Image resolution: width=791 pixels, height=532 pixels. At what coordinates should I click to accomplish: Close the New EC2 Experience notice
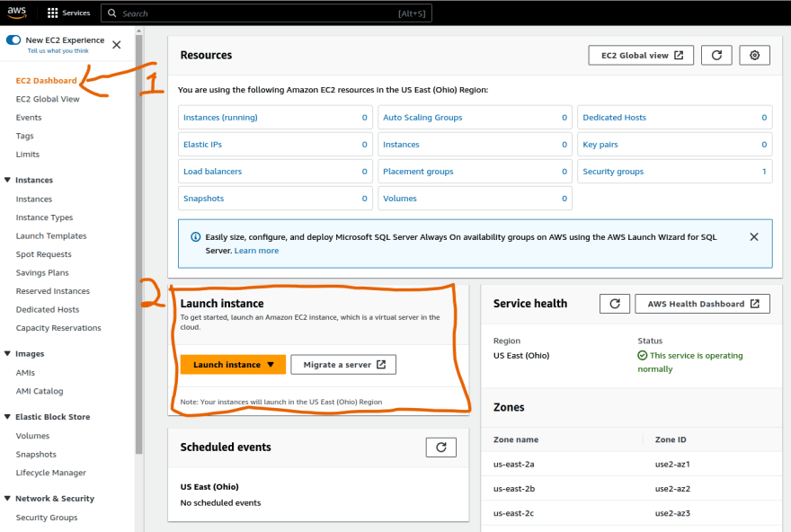pos(117,45)
